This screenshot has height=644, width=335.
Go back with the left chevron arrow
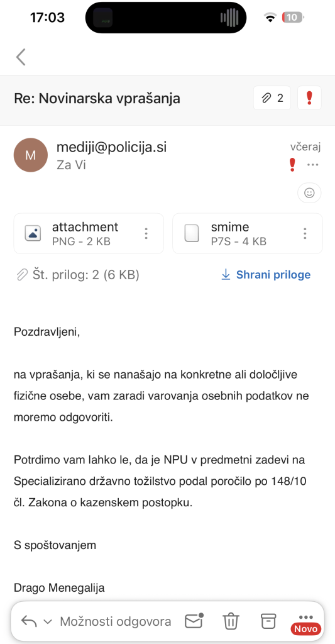[21, 57]
